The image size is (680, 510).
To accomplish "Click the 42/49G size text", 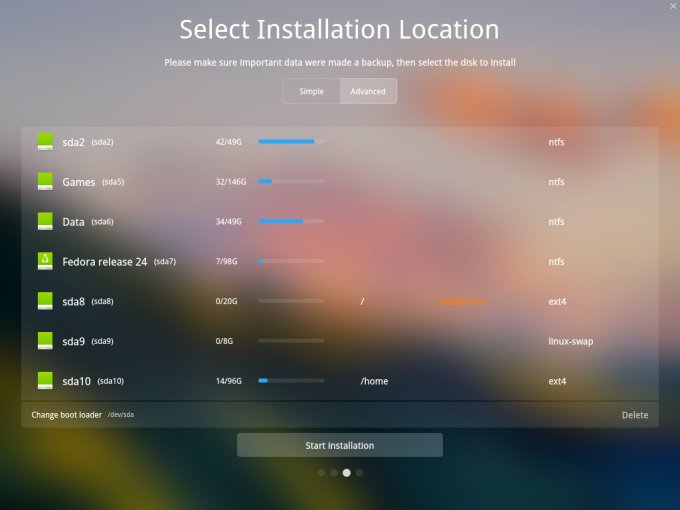I will [229, 142].
